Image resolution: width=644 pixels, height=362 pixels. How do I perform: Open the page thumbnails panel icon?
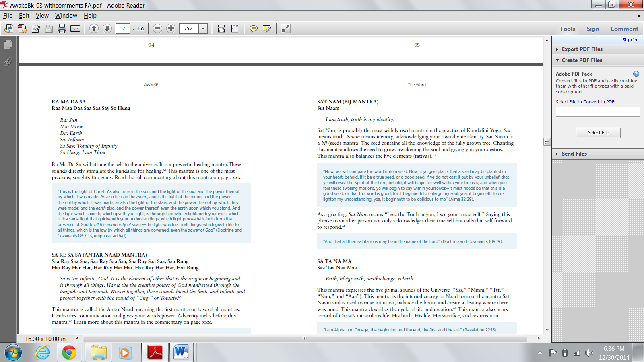click(x=8, y=44)
